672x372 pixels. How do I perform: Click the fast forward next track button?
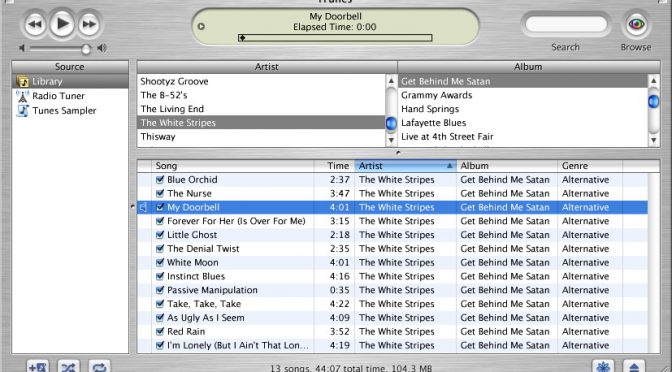(x=89, y=24)
